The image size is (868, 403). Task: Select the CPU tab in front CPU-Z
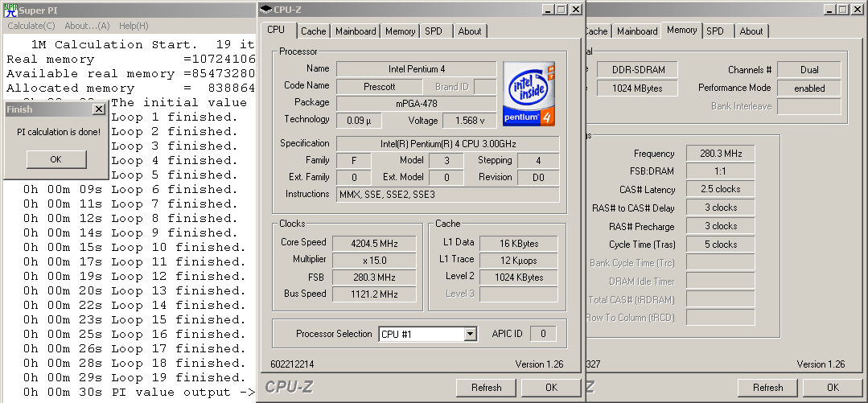(276, 30)
